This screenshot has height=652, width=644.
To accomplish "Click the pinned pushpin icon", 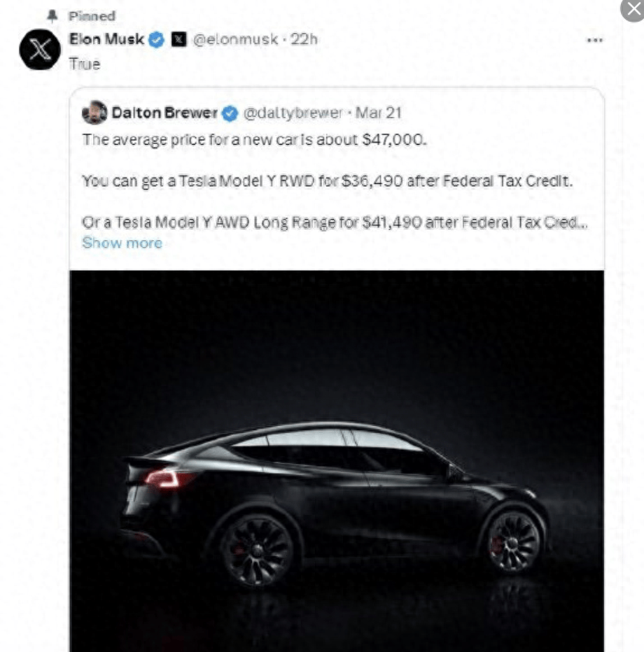I will click(x=52, y=16).
